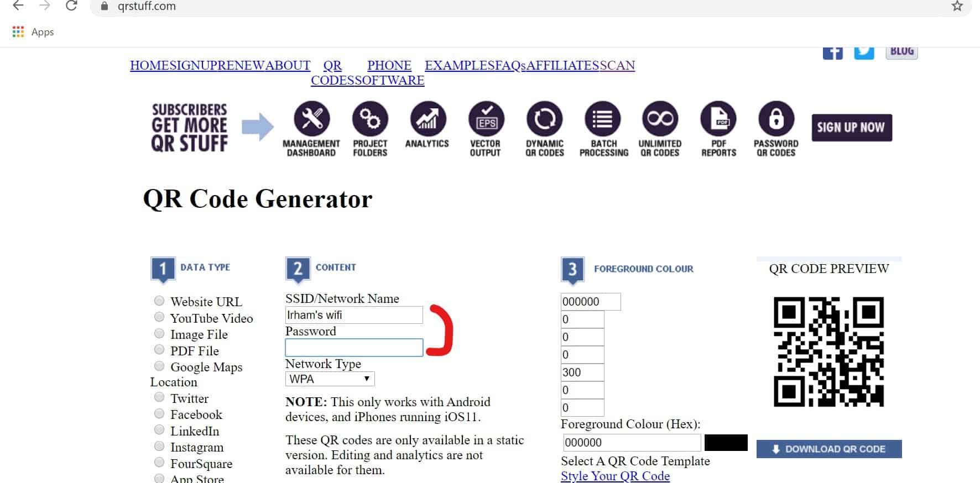Viewport: 980px width, 483px height.
Task: Select the Image File data type
Action: [159, 333]
